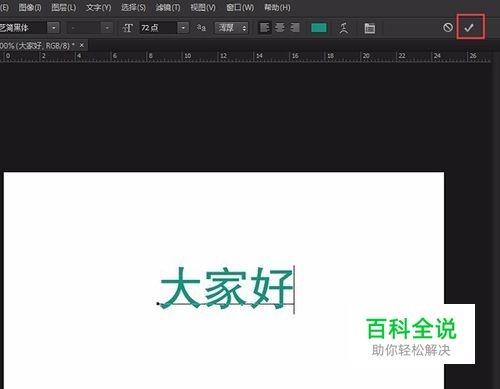Open the green text color swatch
Image resolution: width=500 pixels, height=389 pixels.
click(319, 28)
